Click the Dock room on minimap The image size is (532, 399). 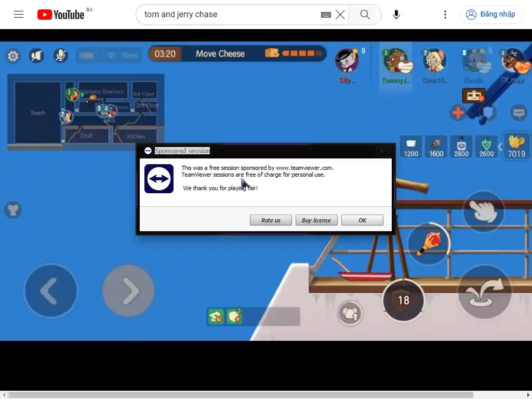click(87, 136)
